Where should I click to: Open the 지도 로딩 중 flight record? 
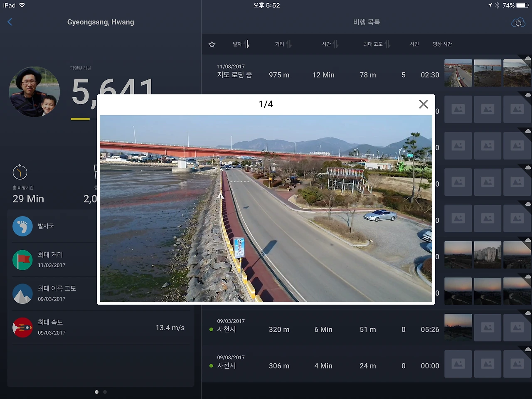pyautogui.click(x=234, y=75)
